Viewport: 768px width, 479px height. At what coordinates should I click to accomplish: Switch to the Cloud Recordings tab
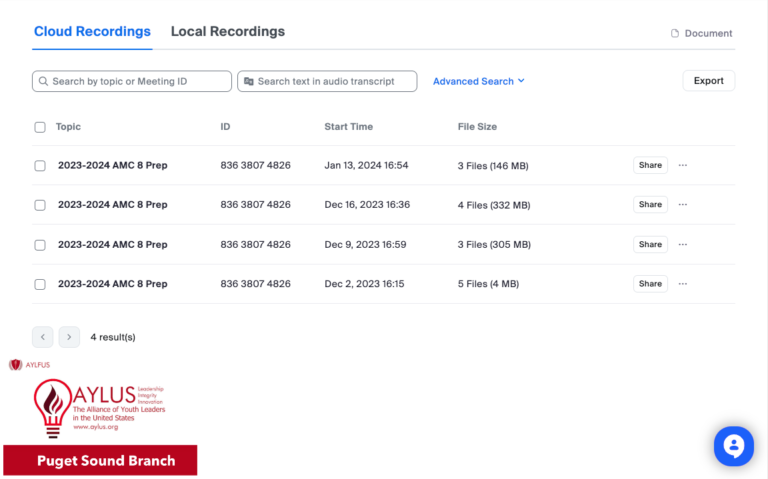coord(92,31)
